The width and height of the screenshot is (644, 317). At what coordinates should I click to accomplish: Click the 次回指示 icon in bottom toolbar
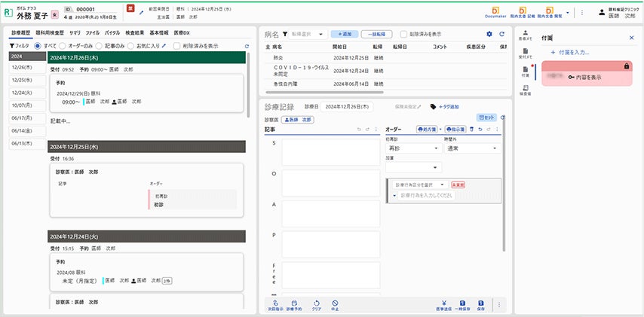tap(271, 303)
